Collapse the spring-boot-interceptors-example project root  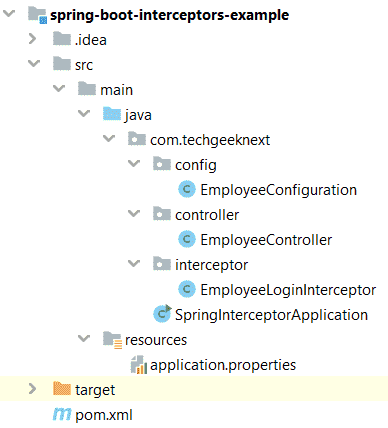[9, 14]
